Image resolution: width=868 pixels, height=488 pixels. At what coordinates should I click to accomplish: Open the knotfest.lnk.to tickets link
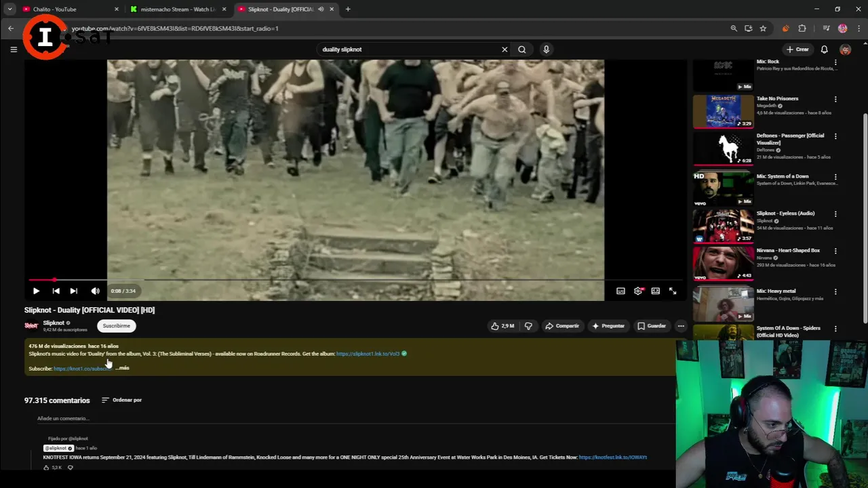tap(612, 457)
